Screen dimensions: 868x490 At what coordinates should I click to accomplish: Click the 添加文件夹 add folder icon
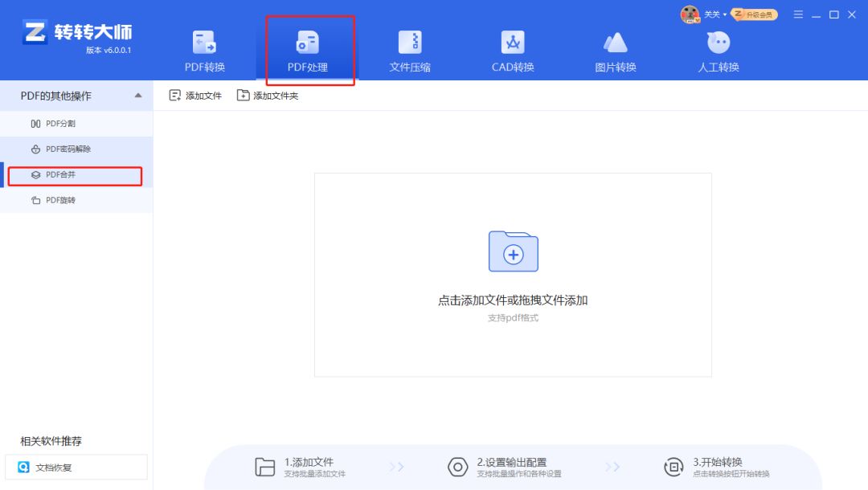click(x=242, y=94)
